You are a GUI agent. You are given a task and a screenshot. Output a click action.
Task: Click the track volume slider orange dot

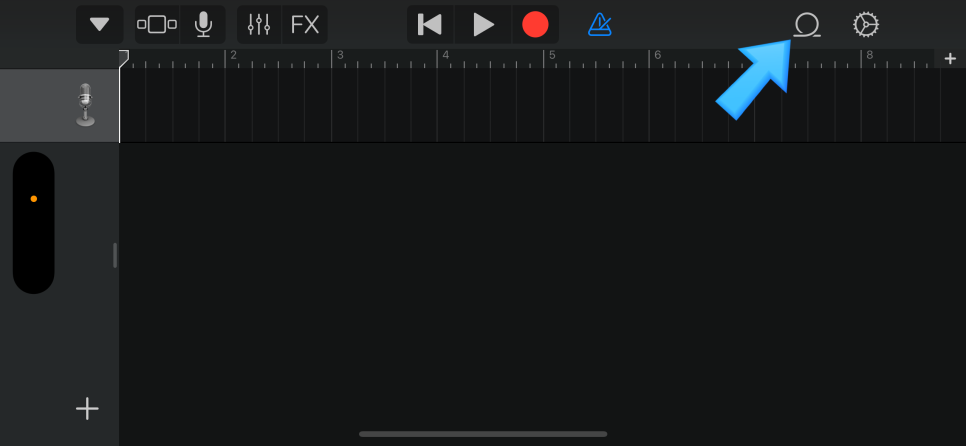point(34,199)
